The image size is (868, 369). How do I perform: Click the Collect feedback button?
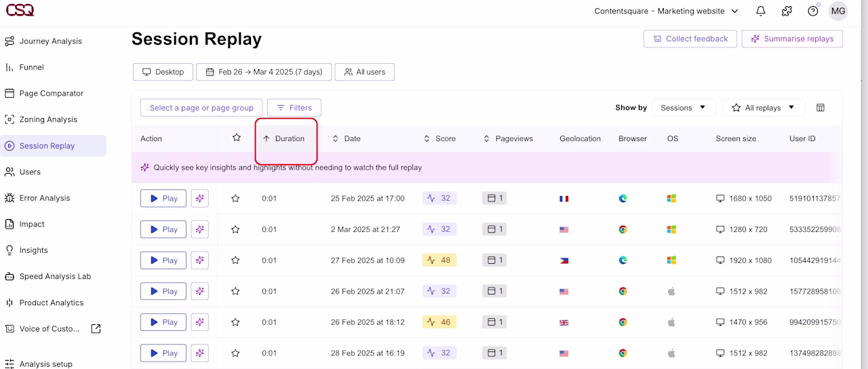point(690,39)
